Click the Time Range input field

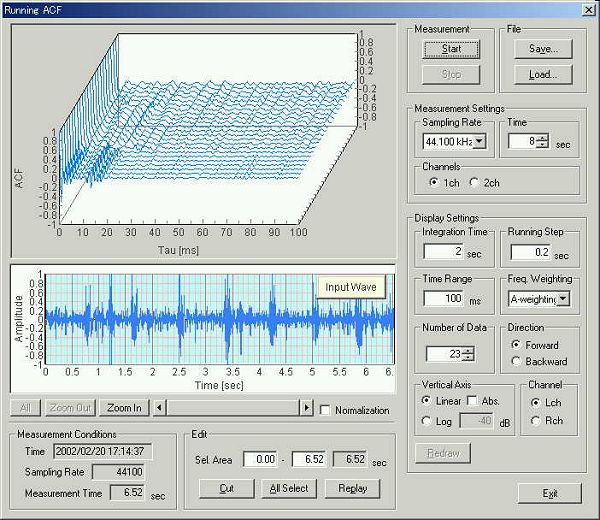point(443,298)
